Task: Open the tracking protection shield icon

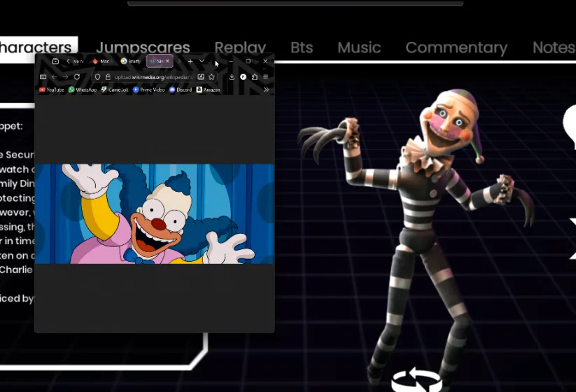Action: pos(98,77)
